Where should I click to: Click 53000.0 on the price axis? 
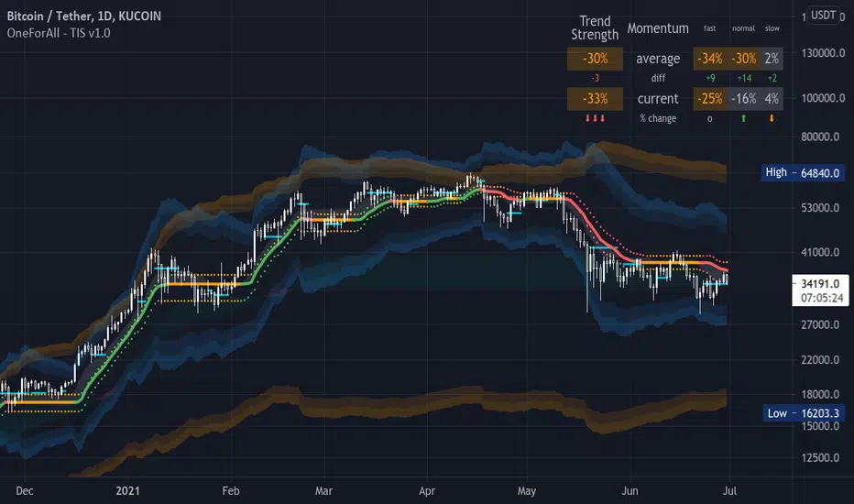(x=820, y=208)
